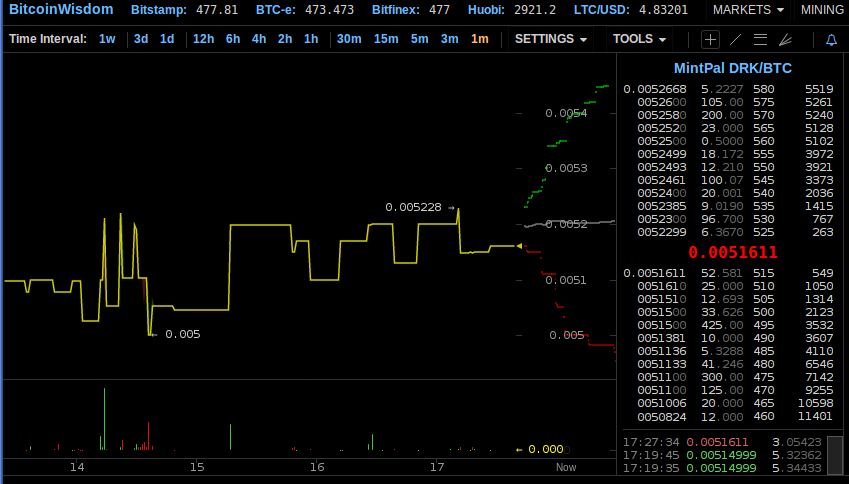
Task: Click the 0.005228 high price label
Action: (413, 207)
